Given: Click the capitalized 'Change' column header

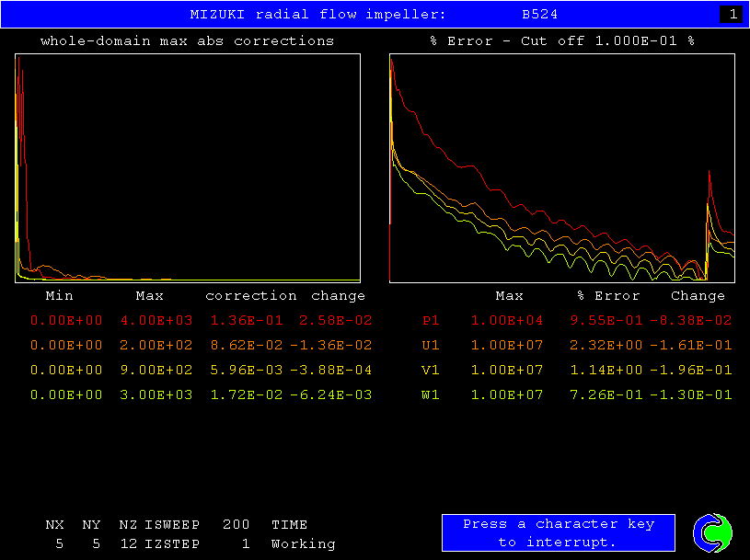Looking at the screenshot, I should point(698,296).
